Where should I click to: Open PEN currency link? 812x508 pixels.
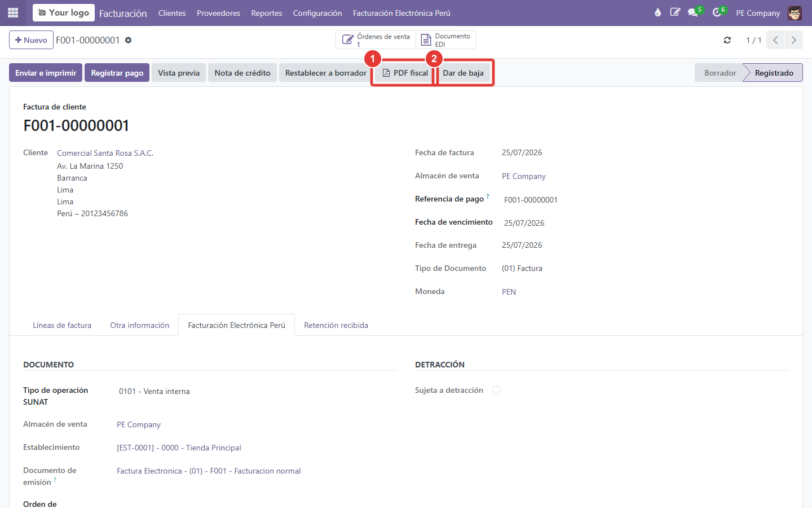509,292
